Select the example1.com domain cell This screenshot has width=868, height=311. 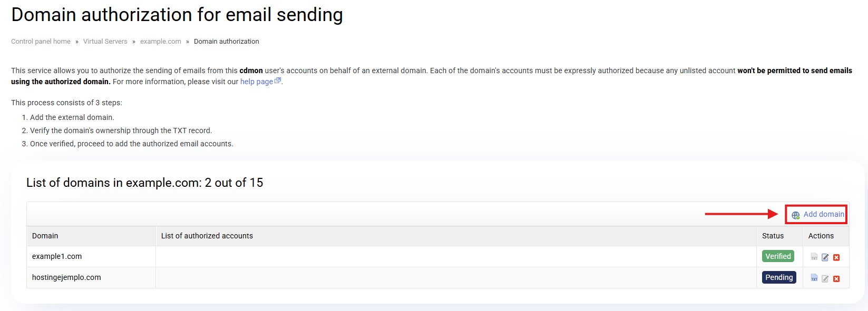pyautogui.click(x=57, y=256)
